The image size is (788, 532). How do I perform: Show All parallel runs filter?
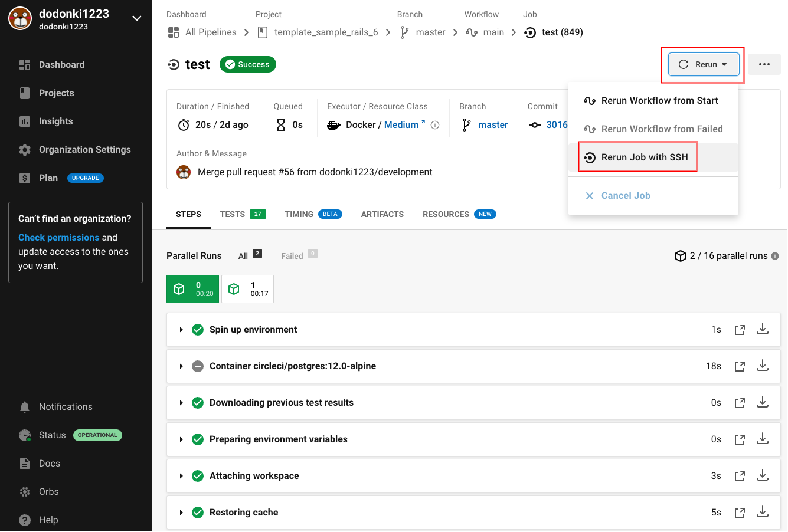pyautogui.click(x=250, y=255)
